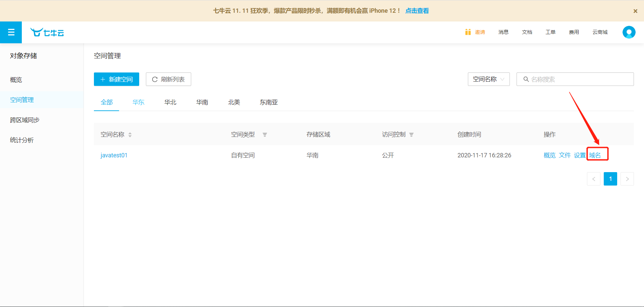Click the gift invite icon
Screen dimensions: 644x307
point(468,32)
